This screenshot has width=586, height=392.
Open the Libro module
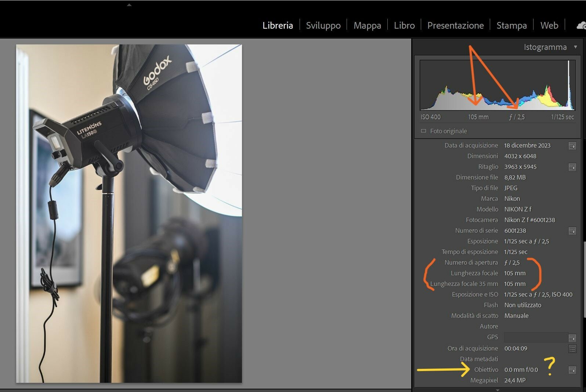(x=404, y=25)
